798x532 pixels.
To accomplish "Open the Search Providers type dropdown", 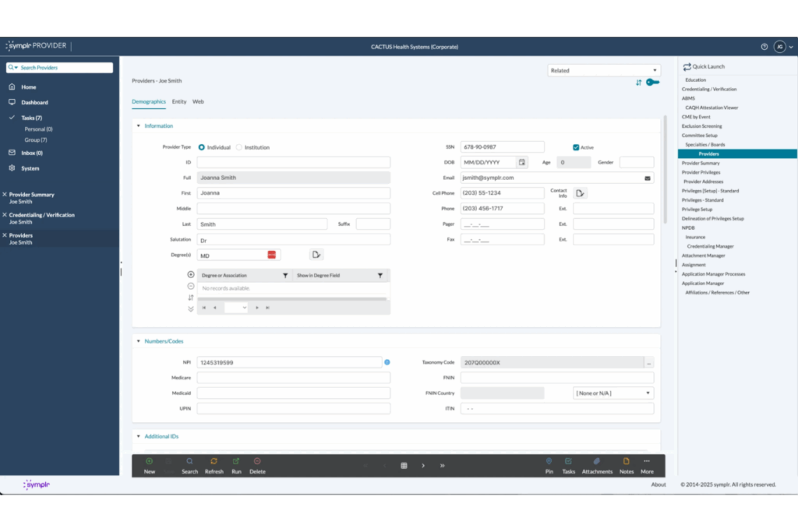I will 13,68.
